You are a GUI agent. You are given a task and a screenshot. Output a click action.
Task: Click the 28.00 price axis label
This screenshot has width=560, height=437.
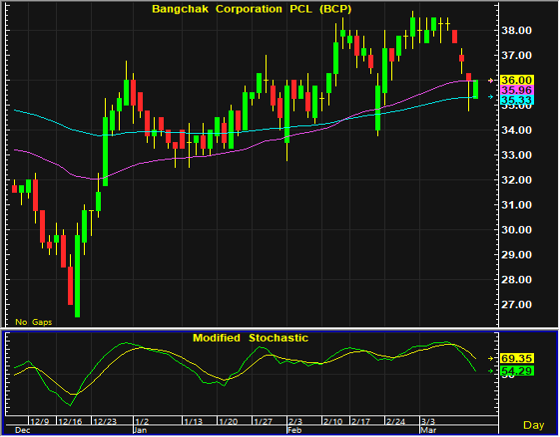point(516,280)
